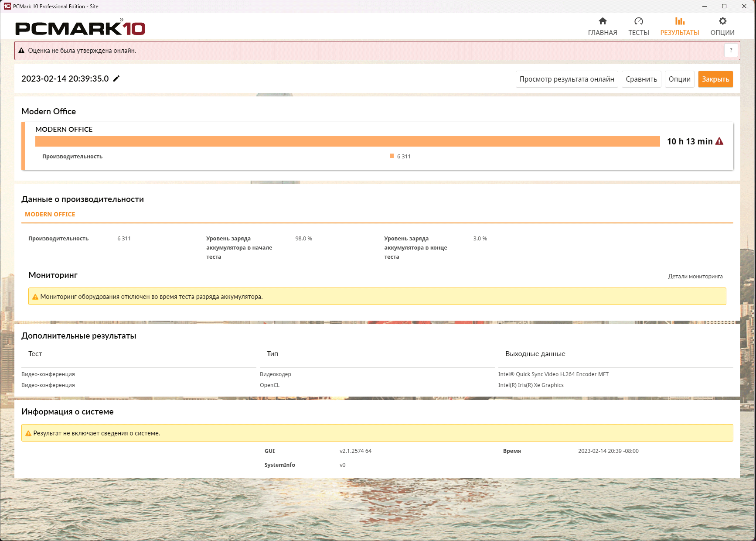Click the time value 2023-02-14 20:39 -08:00
Screen dimensions: 756x541
point(608,451)
